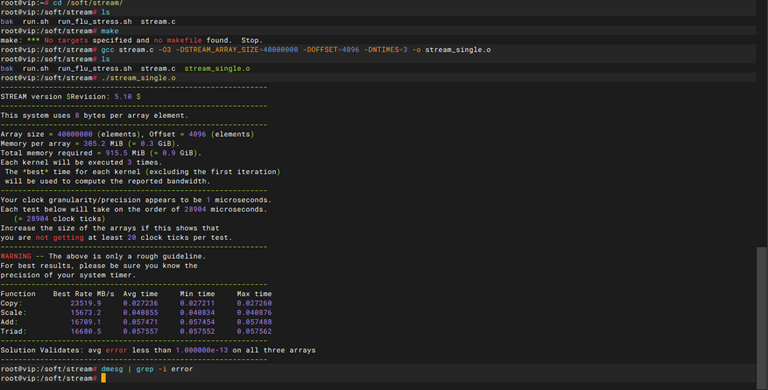Click the green stream_single.o file name in ls output
This screenshot has width=768, height=390.
[217, 69]
